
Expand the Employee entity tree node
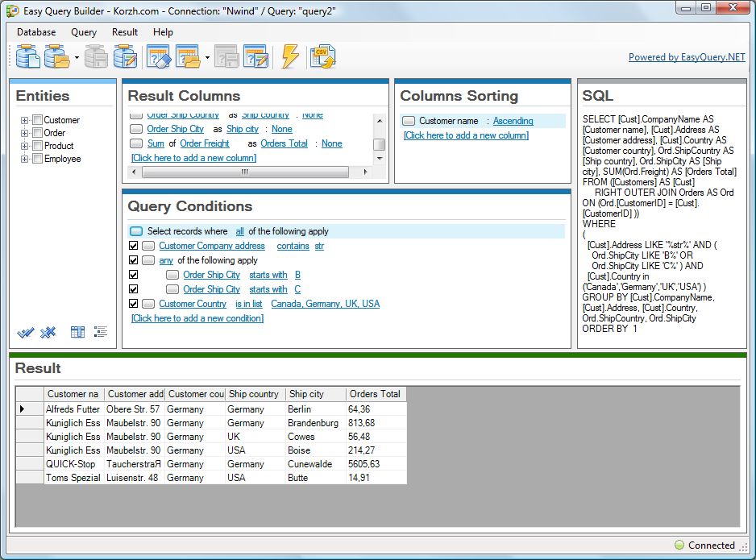point(25,159)
